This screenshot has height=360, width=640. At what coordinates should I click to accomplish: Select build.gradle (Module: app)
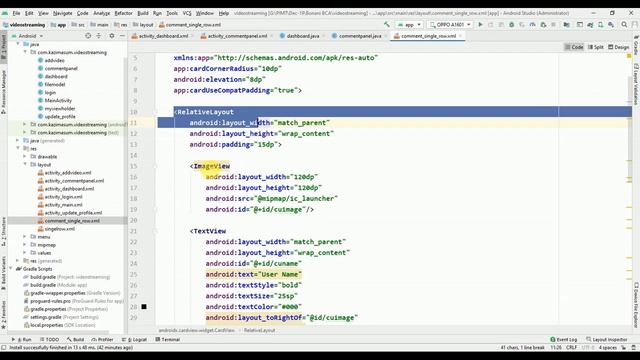58,285
